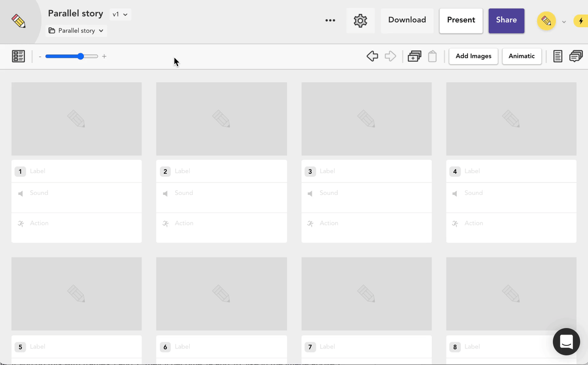Click frame 1 Sound field

[x=77, y=197]
